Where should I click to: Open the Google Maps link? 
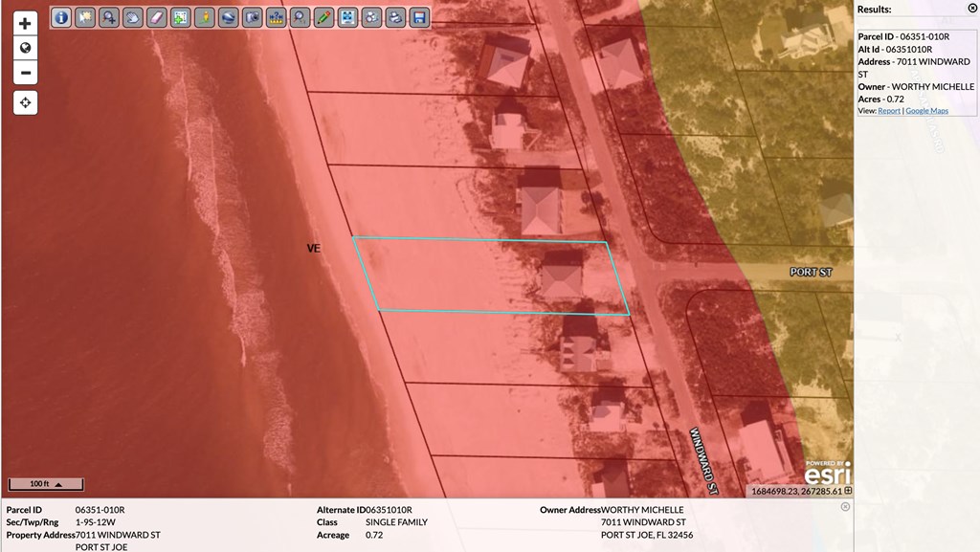tap(926, 111)
